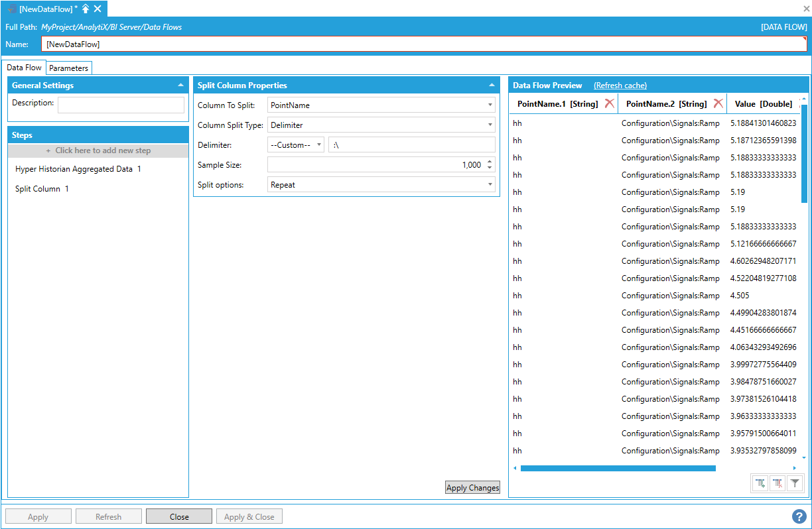
Task: Click the filter funnel icon
Action: [x=795, y=484]
